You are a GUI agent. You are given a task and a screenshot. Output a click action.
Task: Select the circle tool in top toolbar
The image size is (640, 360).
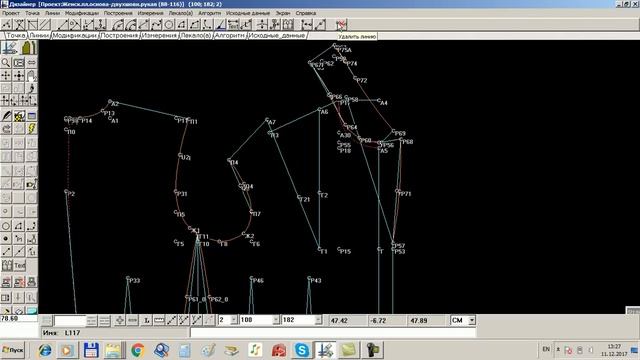coord(169,25)
